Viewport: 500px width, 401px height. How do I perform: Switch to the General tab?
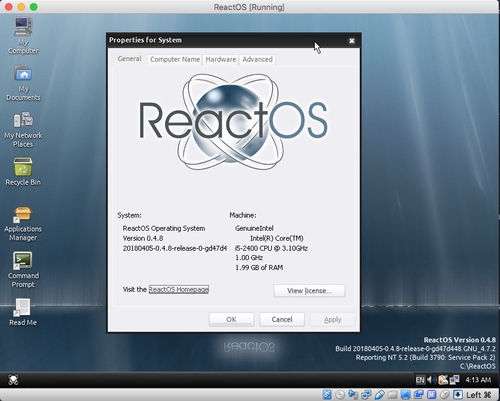point(129,59)
